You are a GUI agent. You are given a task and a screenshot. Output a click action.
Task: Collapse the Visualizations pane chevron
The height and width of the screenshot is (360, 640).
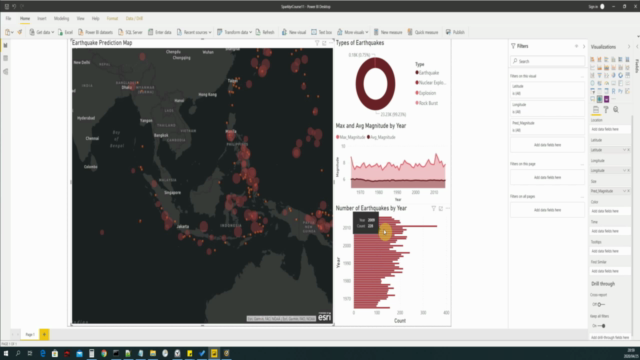[x=629, y=47]
